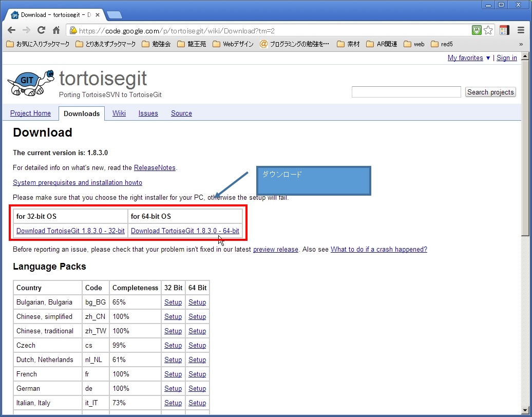The image size is (532, 417).
Task: Open a new browser tab
Action: click(115, 15)
